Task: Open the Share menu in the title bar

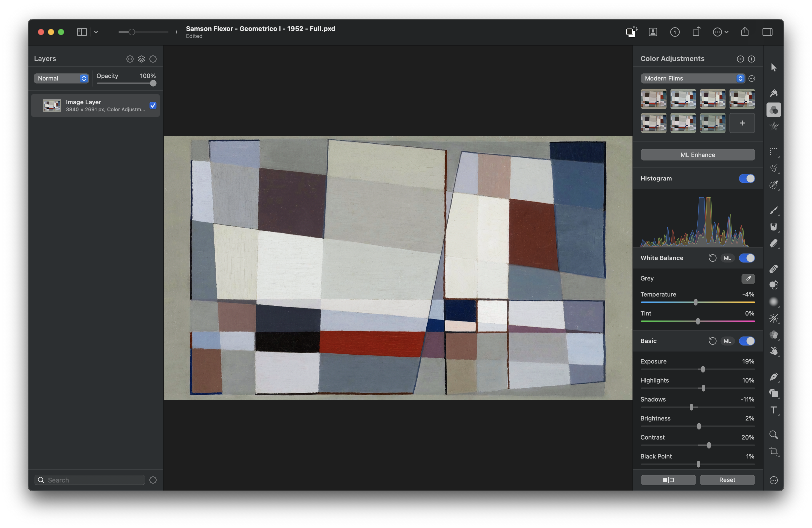Action: [744, 32]
